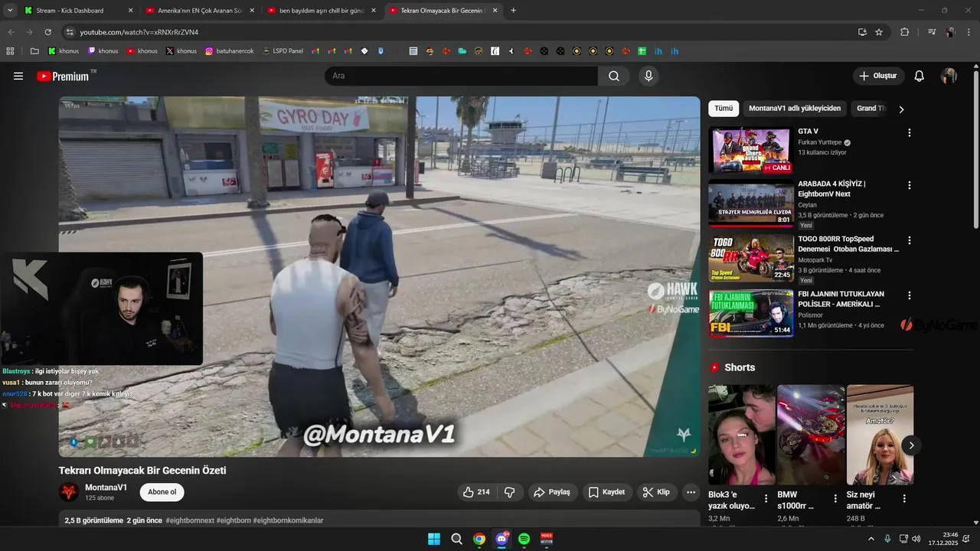Screen dimensions: 980x551
Task: Open the bookmarks folder icon
Action: (34, 51)
